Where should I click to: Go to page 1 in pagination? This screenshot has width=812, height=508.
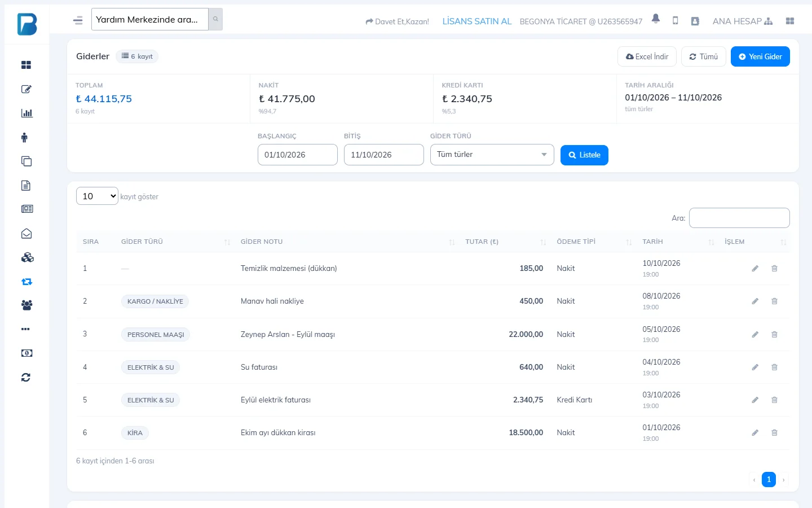click(769, 479)
